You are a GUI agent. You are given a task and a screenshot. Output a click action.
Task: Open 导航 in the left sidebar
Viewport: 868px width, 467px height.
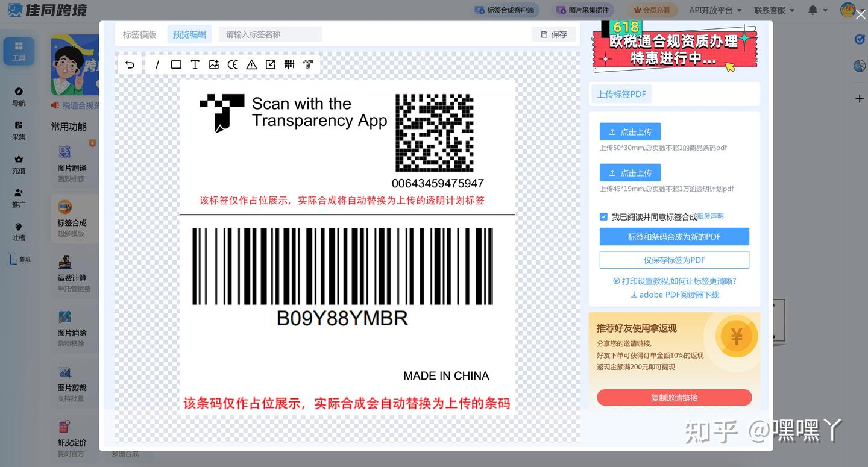point(19,96)
